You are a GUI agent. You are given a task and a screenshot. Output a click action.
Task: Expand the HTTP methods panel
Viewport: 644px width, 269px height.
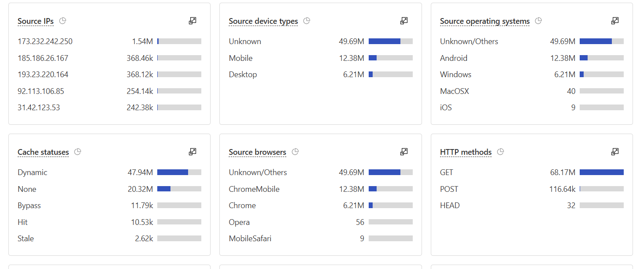pos(615,152)
